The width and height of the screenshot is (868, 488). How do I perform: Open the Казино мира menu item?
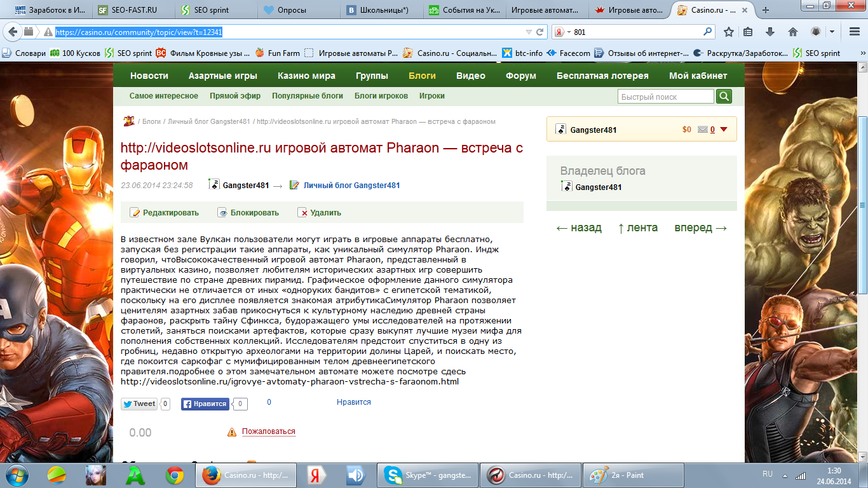point(306,76)
